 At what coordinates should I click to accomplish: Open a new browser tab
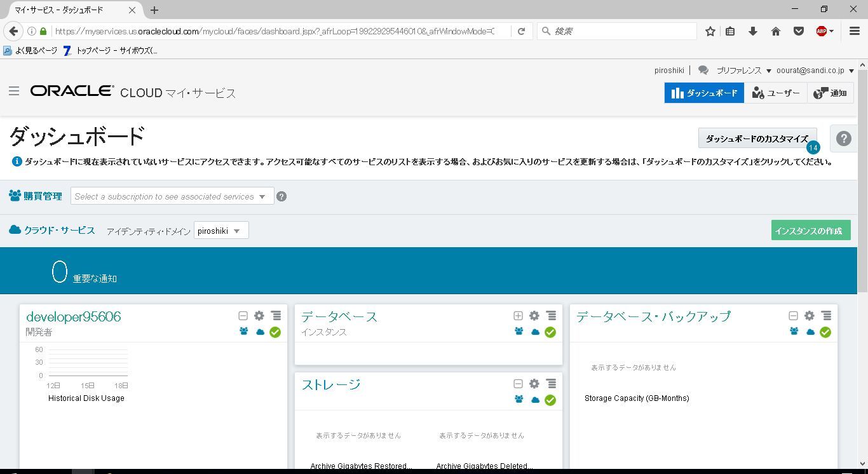(x=154, y=10)
